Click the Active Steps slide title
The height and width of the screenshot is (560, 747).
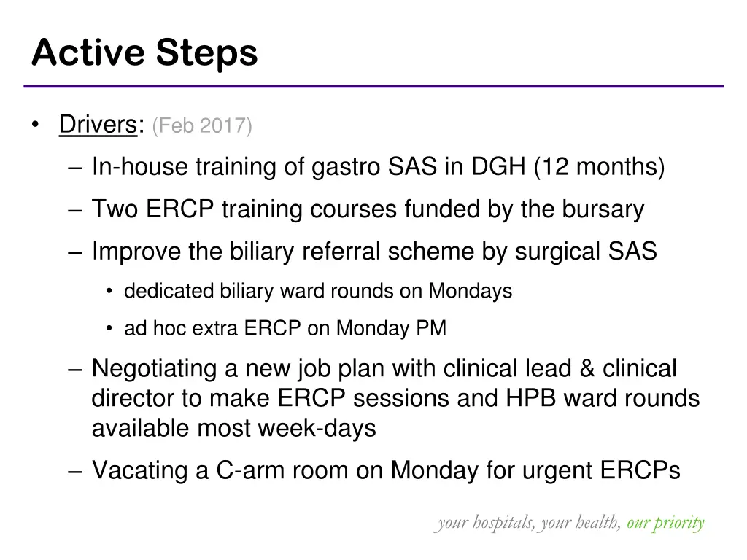click(x=145, y=52)
